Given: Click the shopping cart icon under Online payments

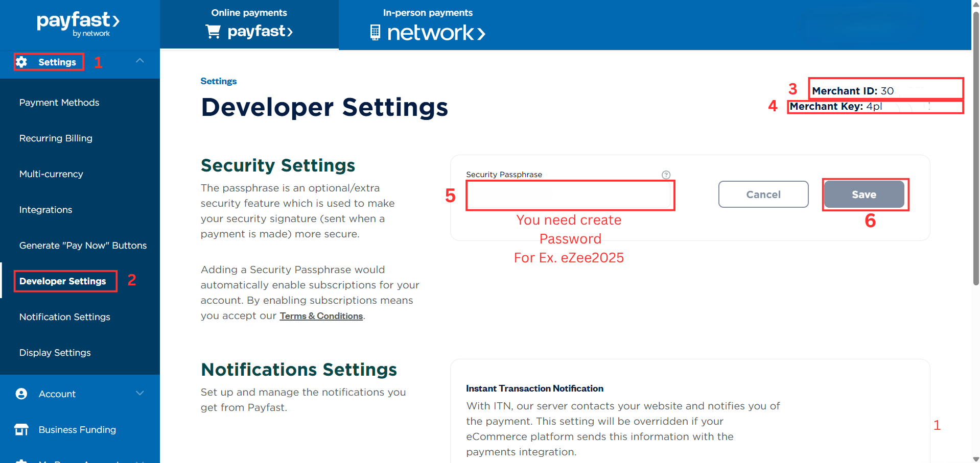Looking at the screenshot, I should point(213,32).
